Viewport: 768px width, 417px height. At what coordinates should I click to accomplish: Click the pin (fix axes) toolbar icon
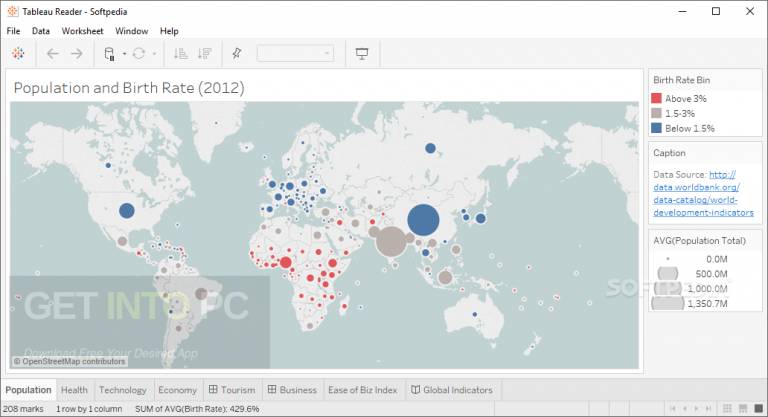coord(237,53)
